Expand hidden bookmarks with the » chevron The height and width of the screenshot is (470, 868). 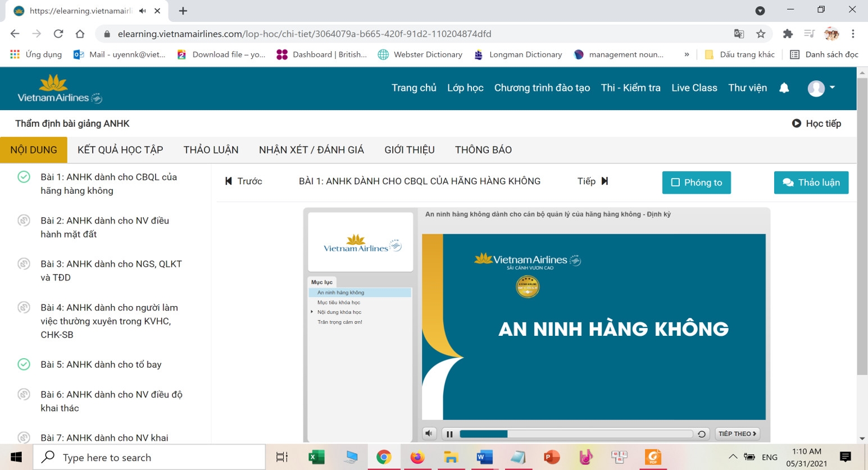(x=686, y=54)
